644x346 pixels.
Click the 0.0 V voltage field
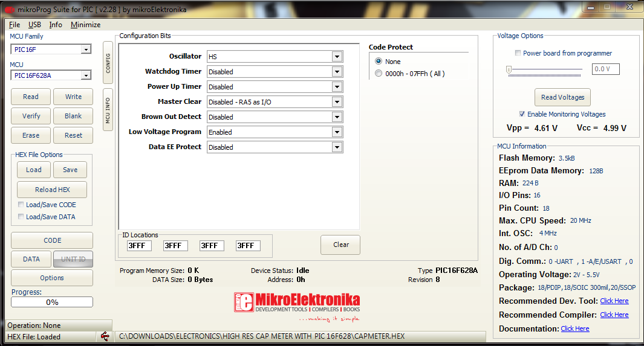pos(605,69)
